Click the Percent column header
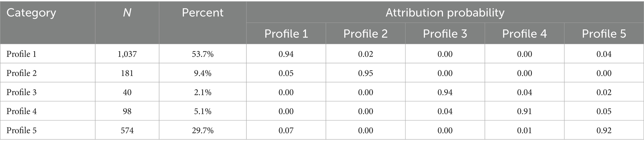 [x=202, y=13]
